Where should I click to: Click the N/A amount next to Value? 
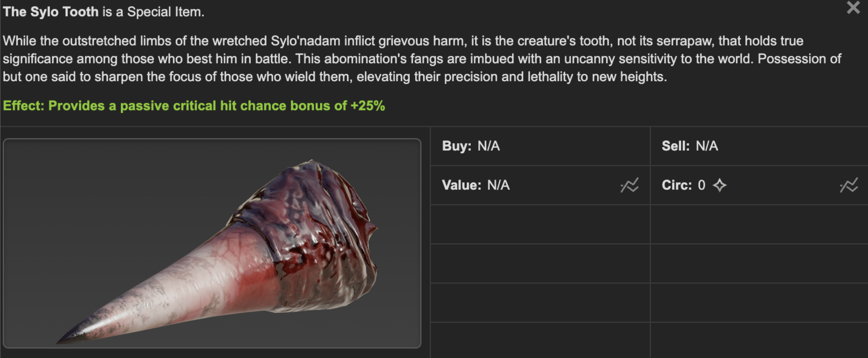click(x=498, y=185)
